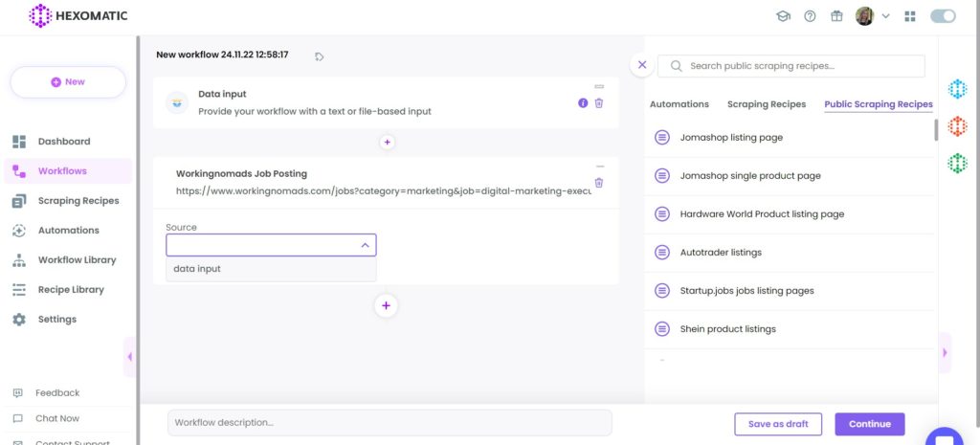Delete the Workingnomads Job Posting step

point(599,183)
